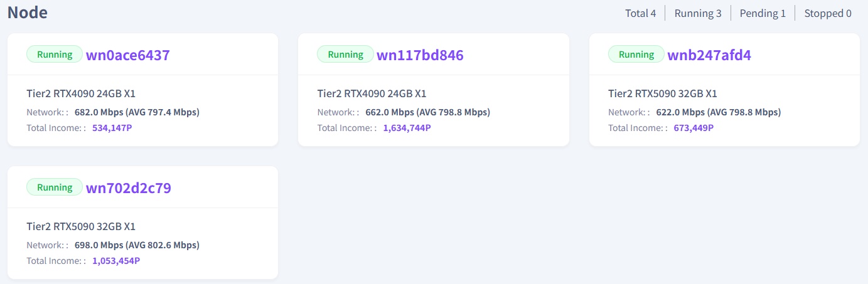Open node wnb247afd4 details
Image resolution: width=868 pixels, height=284 pixels.
tap(709, 55)
